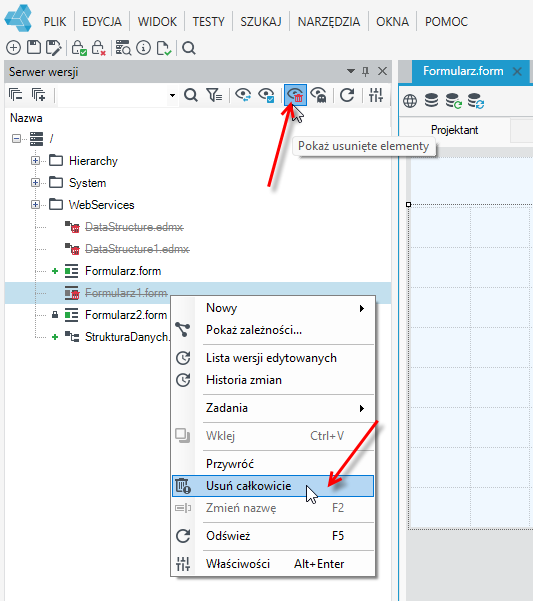Click database with blue sync icon
Image resolution: width=533 pixels, height=601 pixels.
point(476,101)
